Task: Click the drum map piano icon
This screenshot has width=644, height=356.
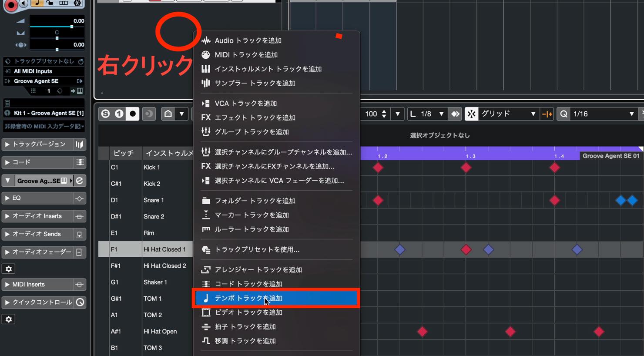Action: click(x=80, y=91)
